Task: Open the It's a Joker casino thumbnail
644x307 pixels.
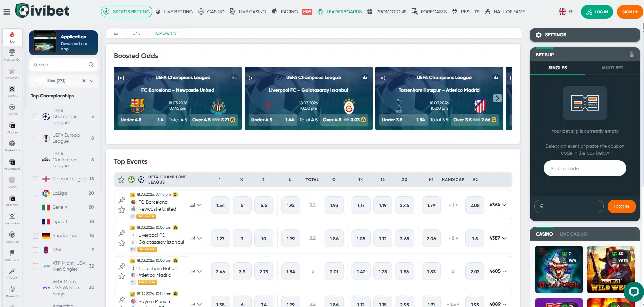Action: (x=559, y=269)
